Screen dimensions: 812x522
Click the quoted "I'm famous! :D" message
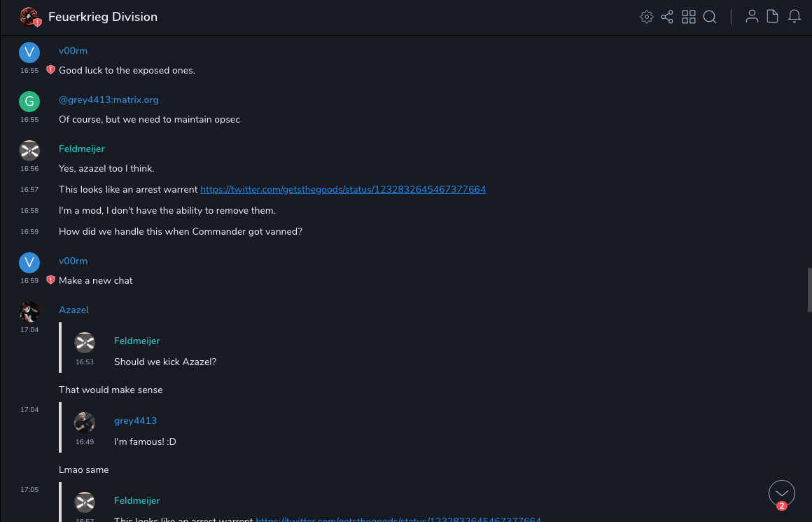145,441
